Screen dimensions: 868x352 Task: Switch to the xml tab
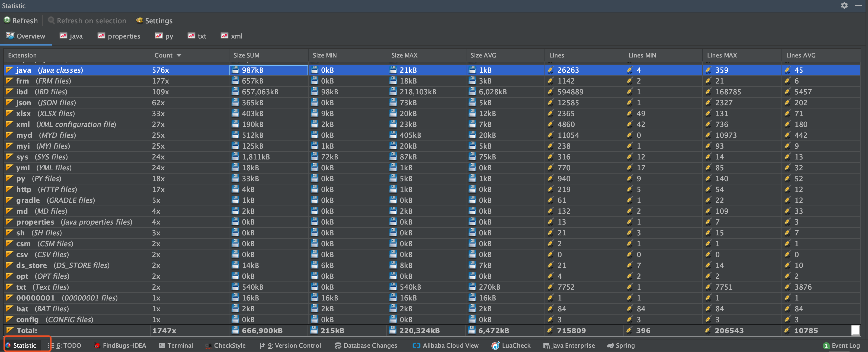[x=232, y=36]
